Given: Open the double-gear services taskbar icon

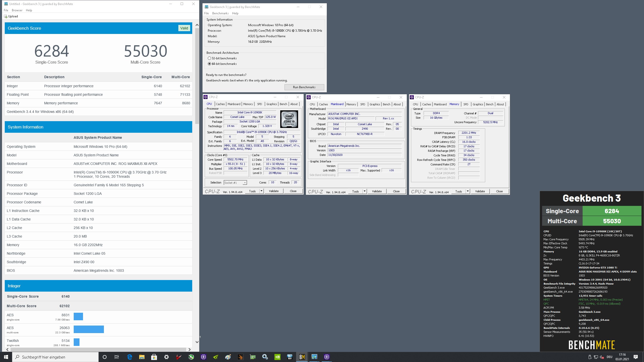Looking at the screenshot, I should pos(265,357).
